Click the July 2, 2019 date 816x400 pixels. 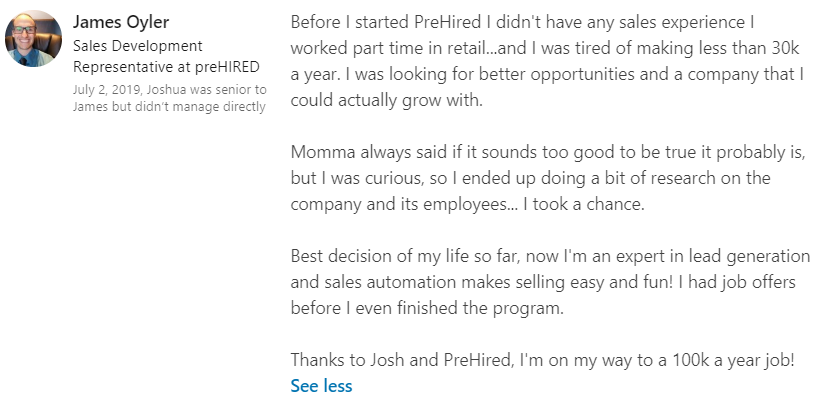[102, 90]
